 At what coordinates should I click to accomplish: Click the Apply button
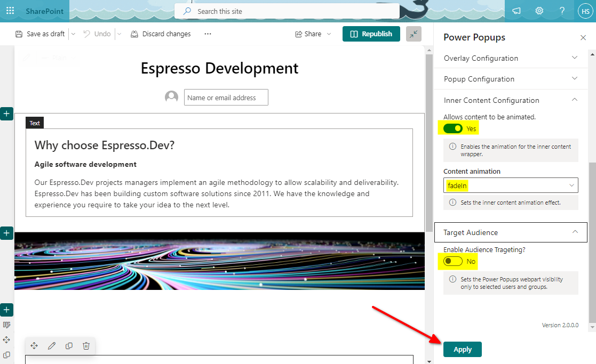click(x=462, y=350)
